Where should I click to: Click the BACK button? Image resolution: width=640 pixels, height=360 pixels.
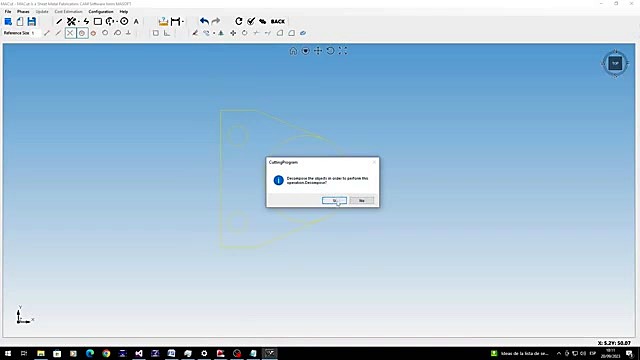point(278,22)
